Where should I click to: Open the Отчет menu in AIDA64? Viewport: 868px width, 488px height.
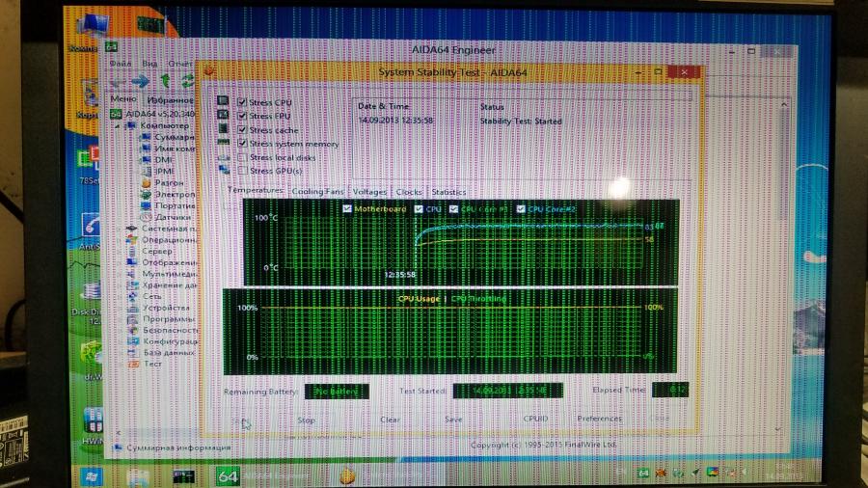(x=180, y=64)
